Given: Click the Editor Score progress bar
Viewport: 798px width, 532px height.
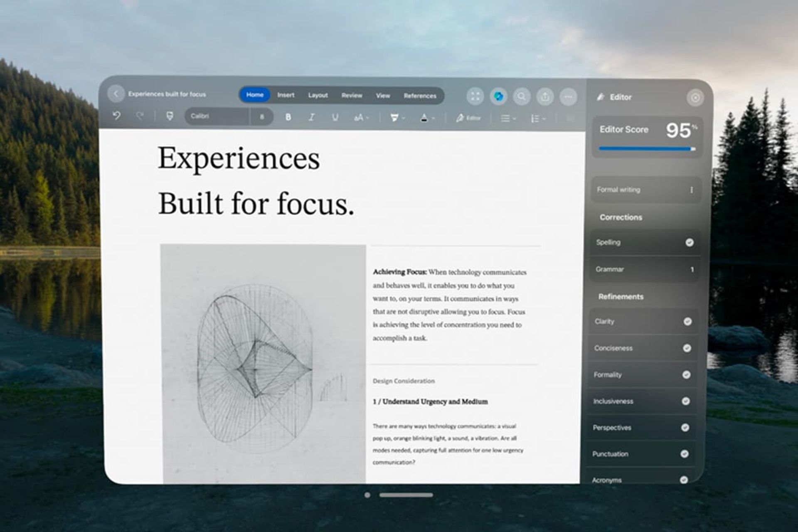Looking at the screenshot, I should tap(646, 149).
